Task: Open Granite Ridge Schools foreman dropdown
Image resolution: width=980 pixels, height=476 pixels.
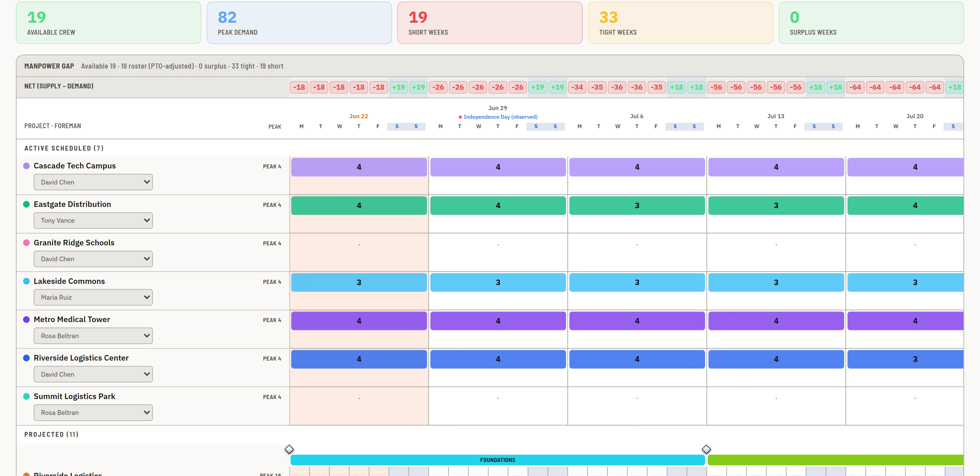Action: pos(93,259)
